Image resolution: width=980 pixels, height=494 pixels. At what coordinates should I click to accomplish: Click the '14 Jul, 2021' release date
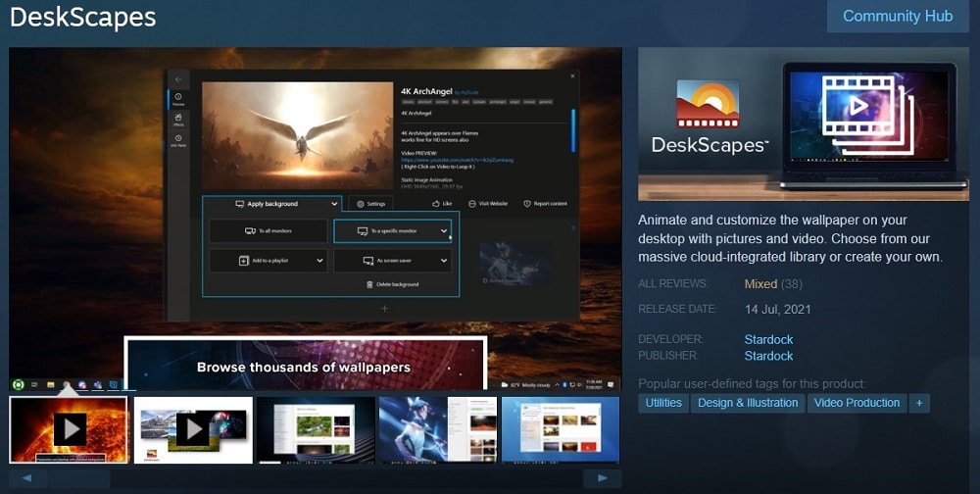click(777, 309)
